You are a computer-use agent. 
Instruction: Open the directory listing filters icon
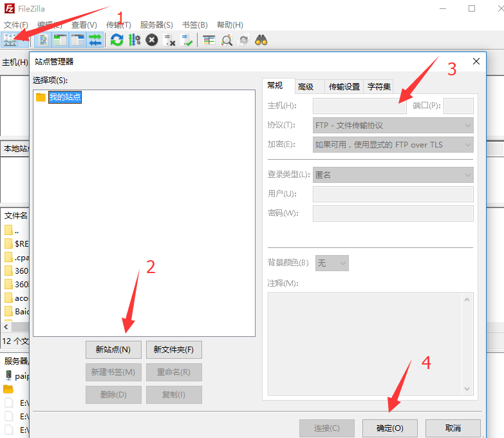point(209,40)
